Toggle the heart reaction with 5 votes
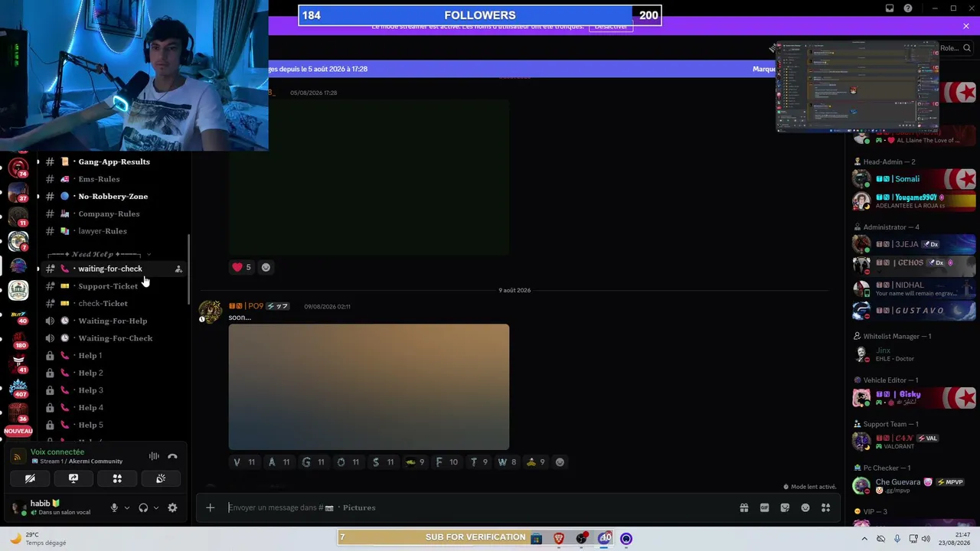 [242, 267]
